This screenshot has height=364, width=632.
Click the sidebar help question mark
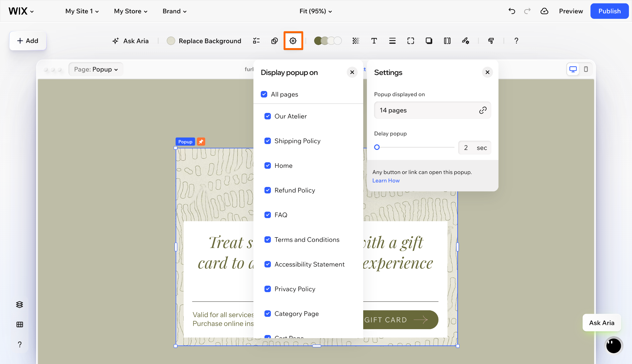tap(19, 344)
